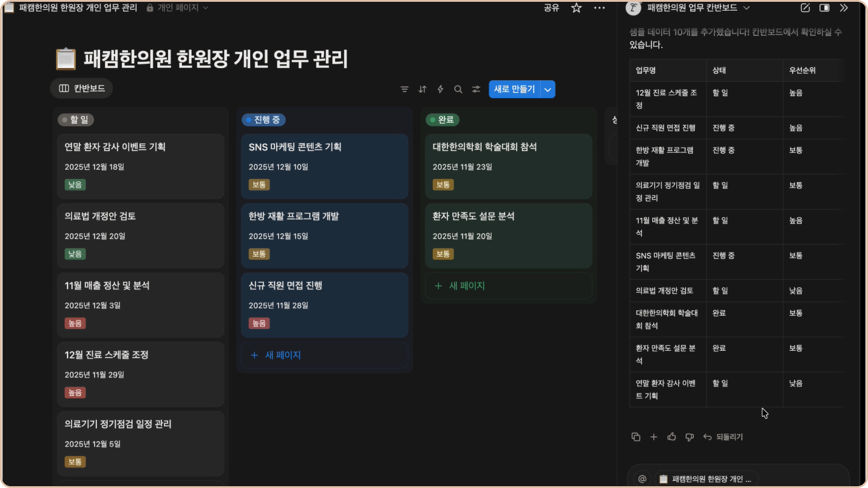Screen dimensions: 868x488
Task: Open the sort arrows icon
Action: 423,89
